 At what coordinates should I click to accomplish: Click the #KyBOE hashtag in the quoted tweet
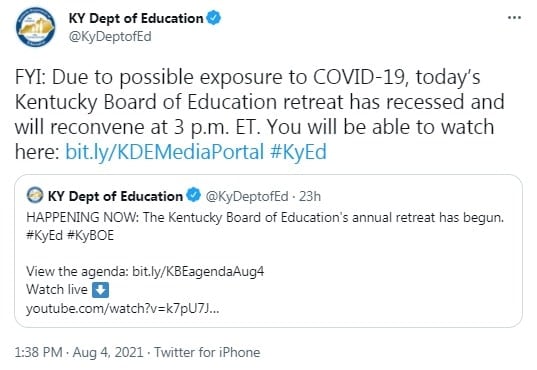click(x=90, y=235)
